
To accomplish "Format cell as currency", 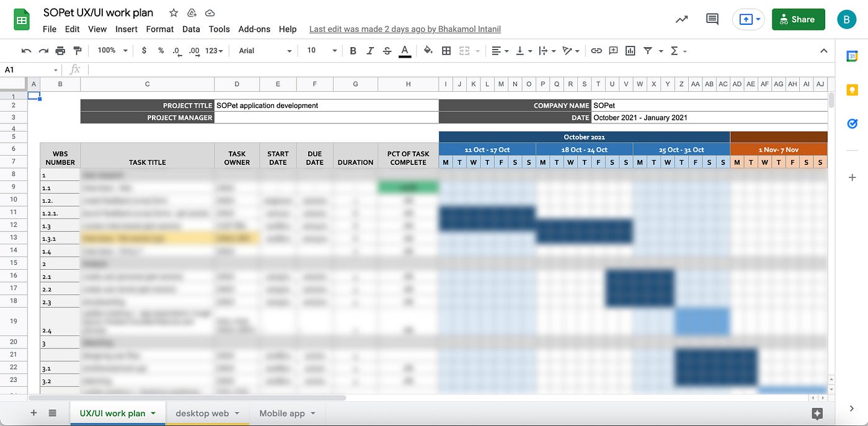I will [x=144, y=51].
